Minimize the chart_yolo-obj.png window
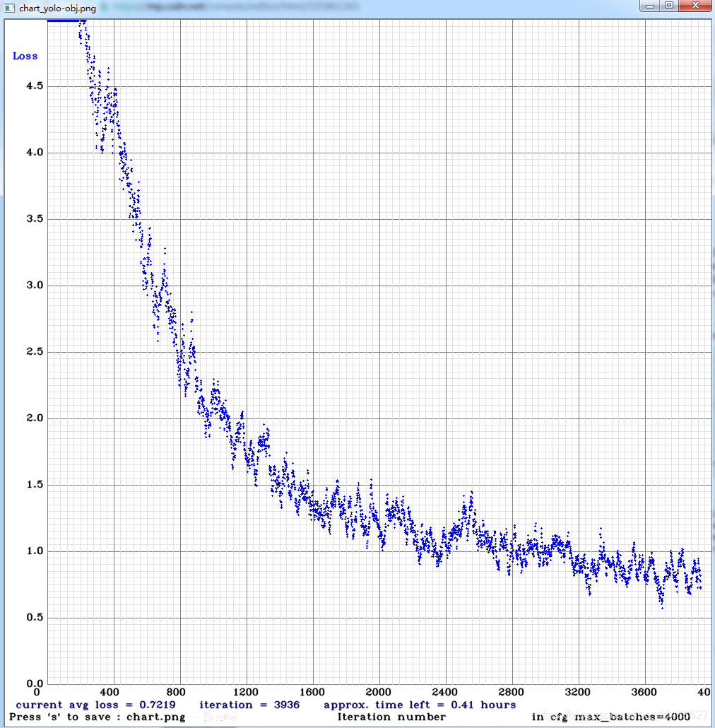Viewport: 715px width, 728px height. coord(649,6)
